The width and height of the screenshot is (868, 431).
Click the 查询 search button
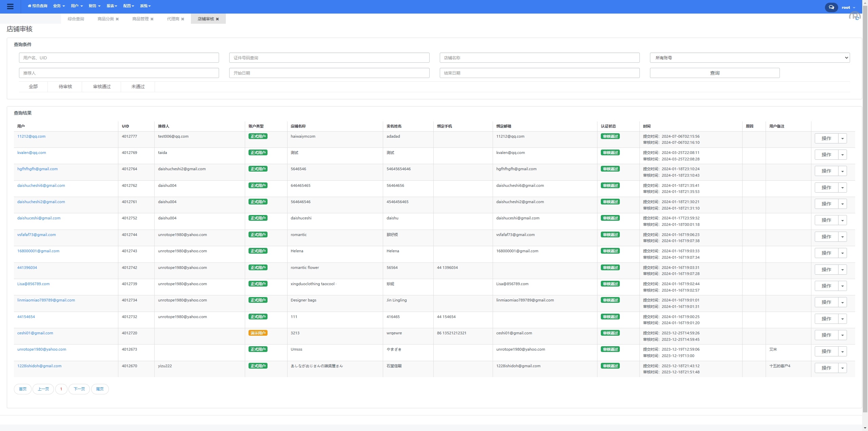[x=714, y=73]
